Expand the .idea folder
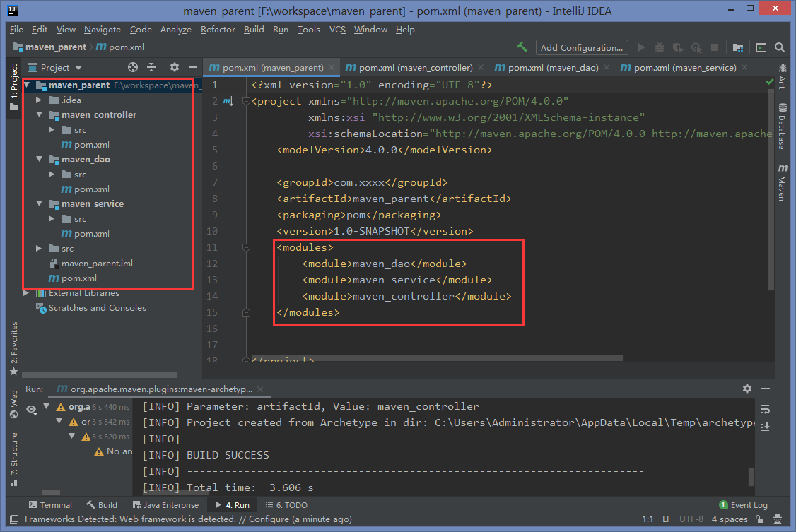Image resolution: width=796 pixels, height=532 pixels. pyautogui.click(x=39, y=100)
